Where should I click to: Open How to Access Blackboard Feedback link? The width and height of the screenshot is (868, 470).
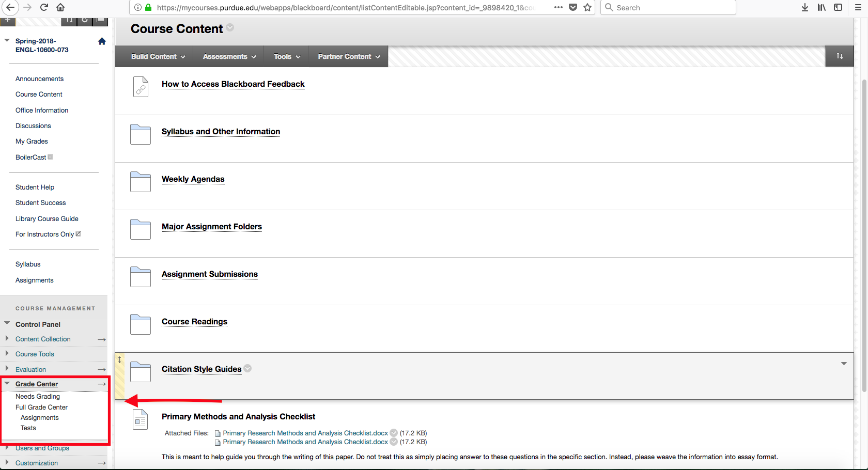pos(233,84)
